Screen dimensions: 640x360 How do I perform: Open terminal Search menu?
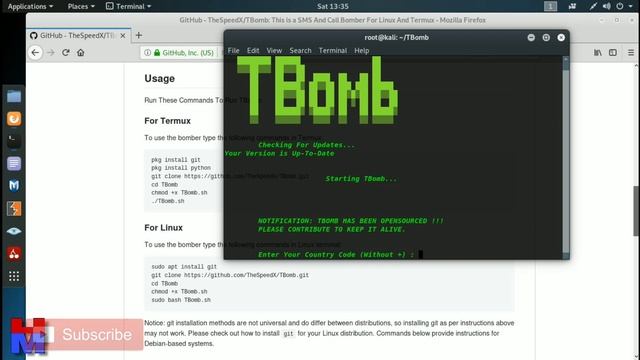300,51
